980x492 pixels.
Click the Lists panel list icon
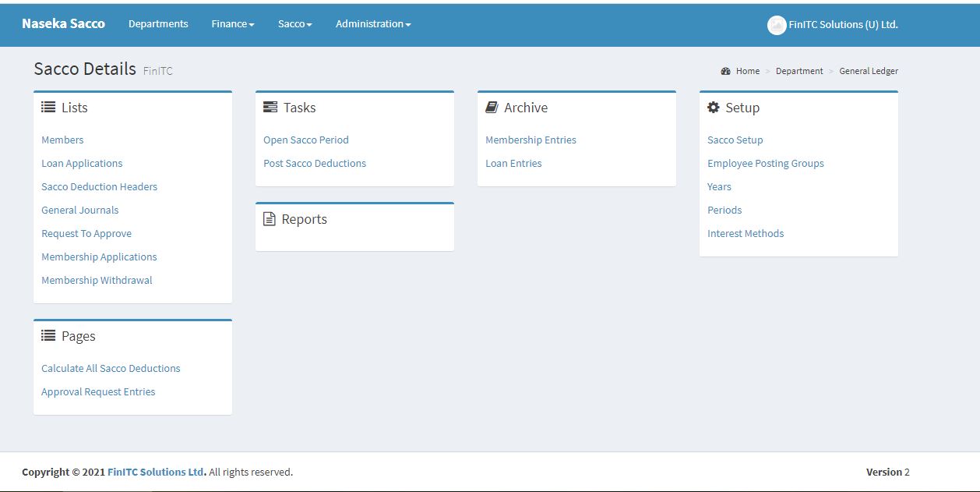[x=48, y=108]
